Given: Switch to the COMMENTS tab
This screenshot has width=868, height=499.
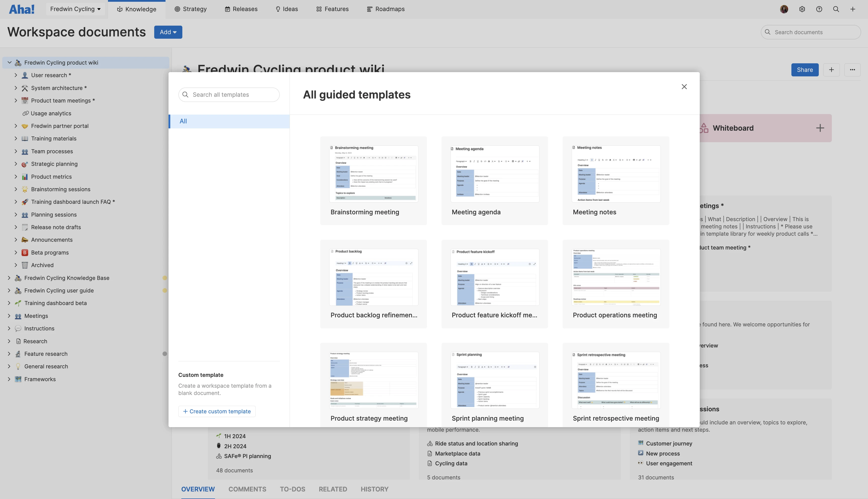Looking at the screenshot, I should 247,489.
